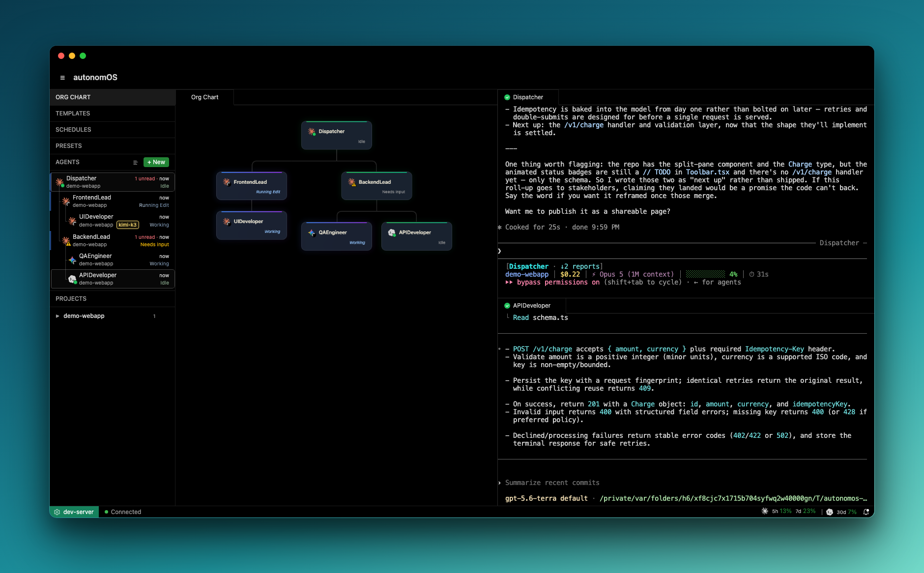Click the Claude usage icon in status bar
This screenshot has height=573, width=924.
coord(765,512)
